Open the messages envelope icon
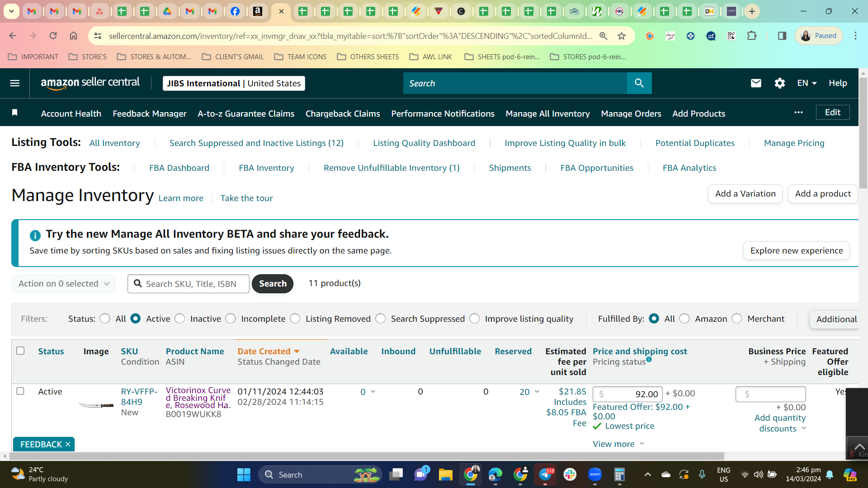 click(x=756, y=83)
